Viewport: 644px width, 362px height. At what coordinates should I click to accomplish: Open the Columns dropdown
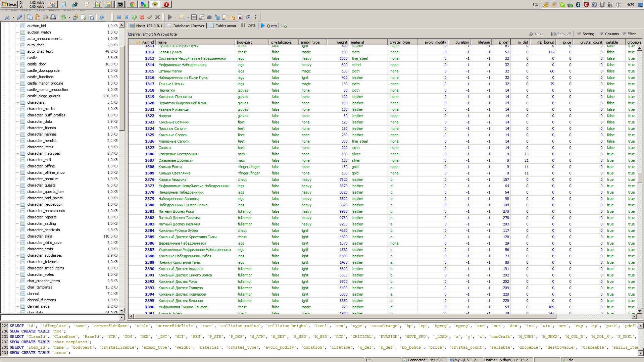tap(609, 34)
